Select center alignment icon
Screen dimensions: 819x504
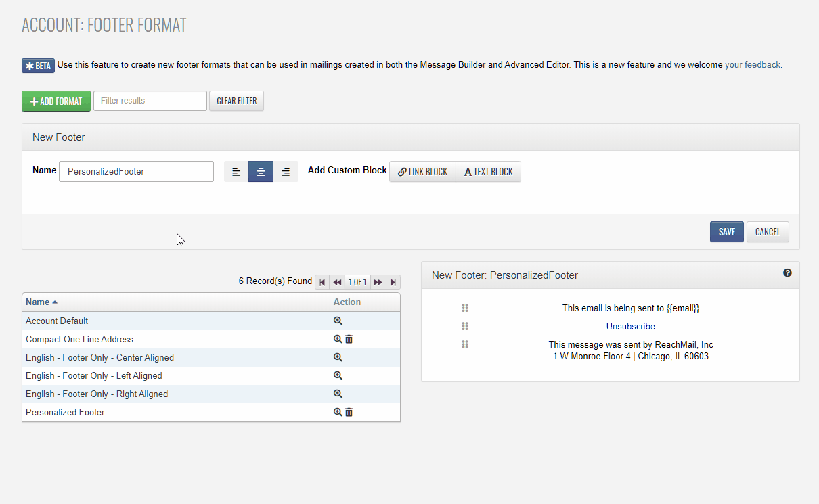click(261, 172)
